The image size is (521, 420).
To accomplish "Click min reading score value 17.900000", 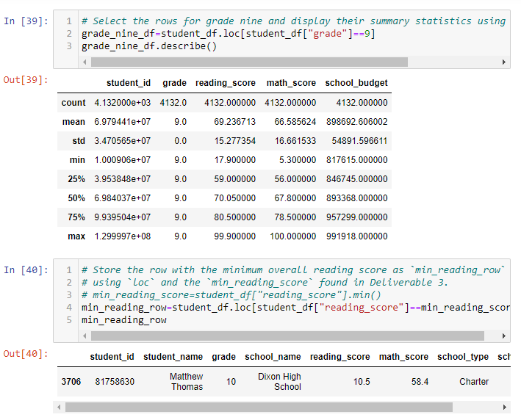I will (x=234, y=160).
